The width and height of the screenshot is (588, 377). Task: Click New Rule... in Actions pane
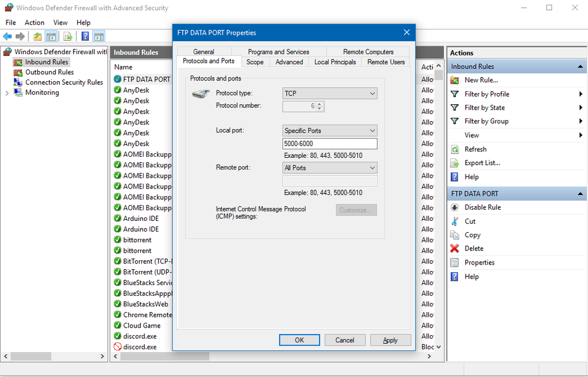(x=481, y=80)
